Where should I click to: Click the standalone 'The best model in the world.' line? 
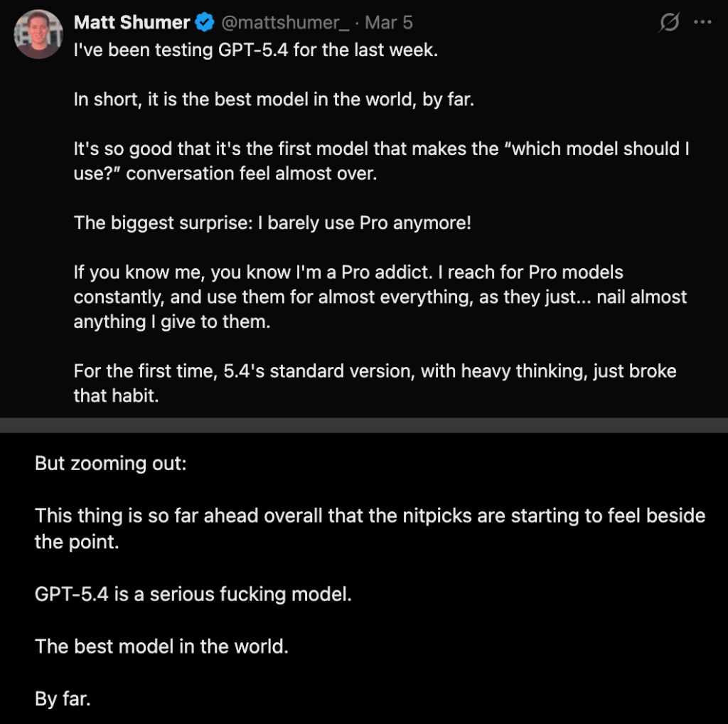point(161,646)
